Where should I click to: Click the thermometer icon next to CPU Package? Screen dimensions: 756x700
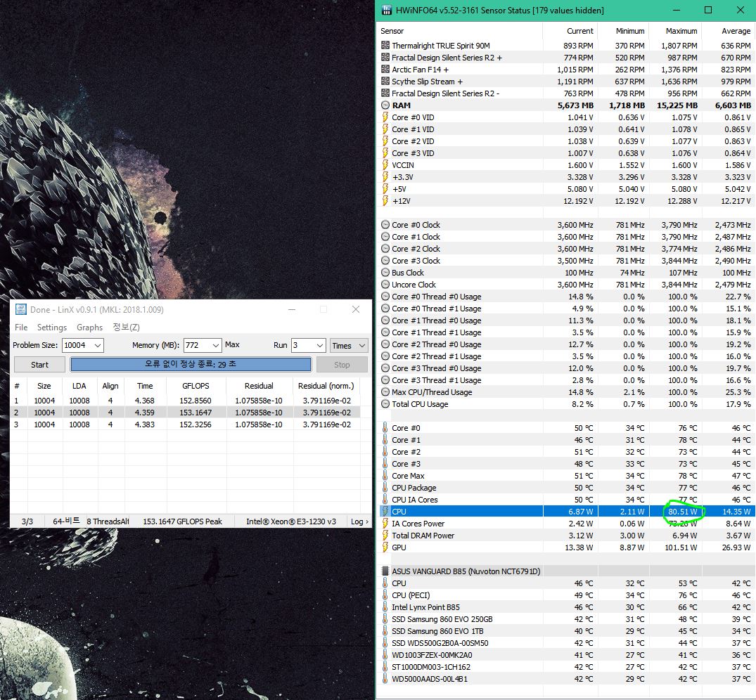pyautogui.click(x=385, y=488)
